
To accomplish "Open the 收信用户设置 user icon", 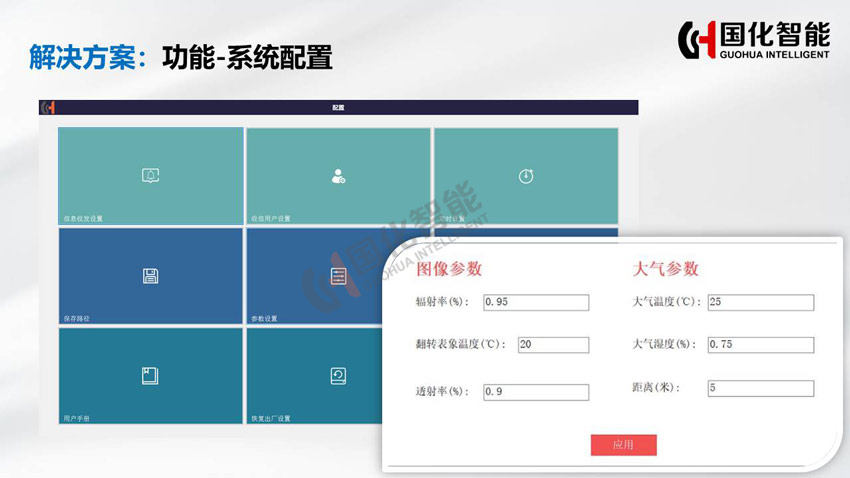I will (x=338, y=176).
